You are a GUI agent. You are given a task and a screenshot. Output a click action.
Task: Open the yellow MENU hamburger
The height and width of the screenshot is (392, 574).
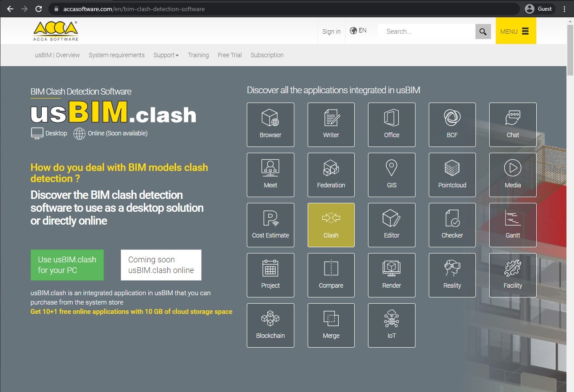tap(516, 31)
